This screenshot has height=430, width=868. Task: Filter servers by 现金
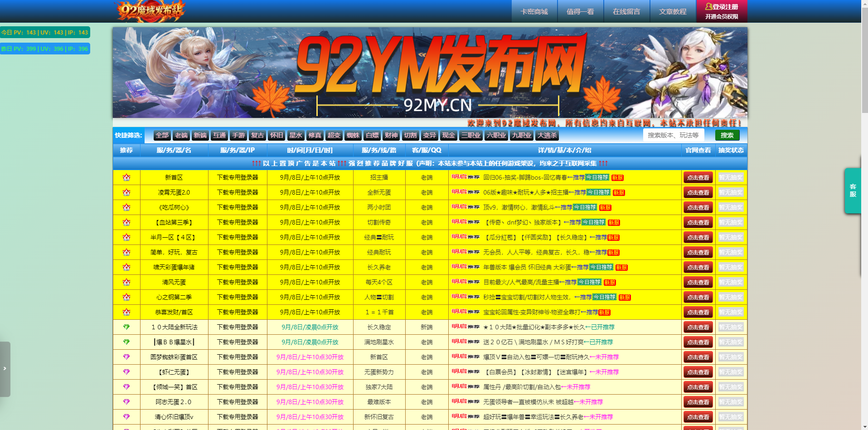click(449, 135)
